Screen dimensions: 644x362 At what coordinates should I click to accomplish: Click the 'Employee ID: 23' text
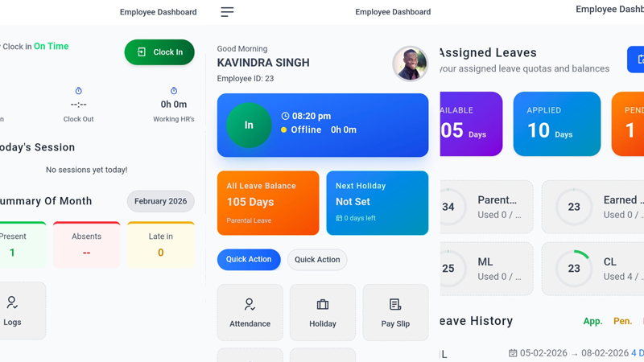tap(246, 78)
